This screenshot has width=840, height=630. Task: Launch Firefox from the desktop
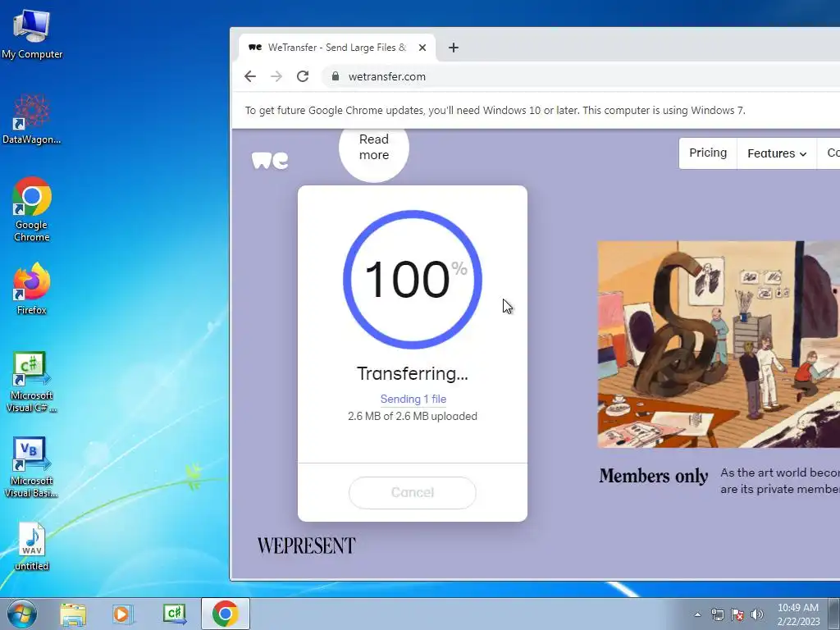click(32, 290)
